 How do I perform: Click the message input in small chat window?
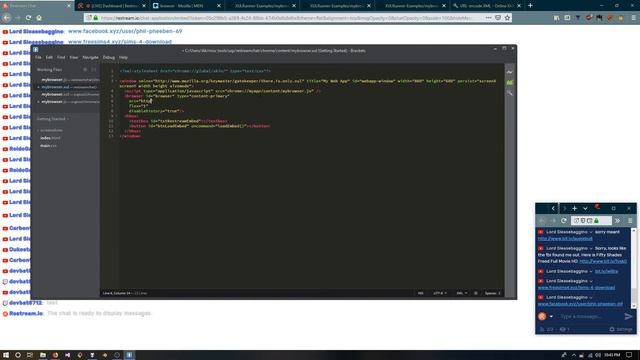(590, 316)
